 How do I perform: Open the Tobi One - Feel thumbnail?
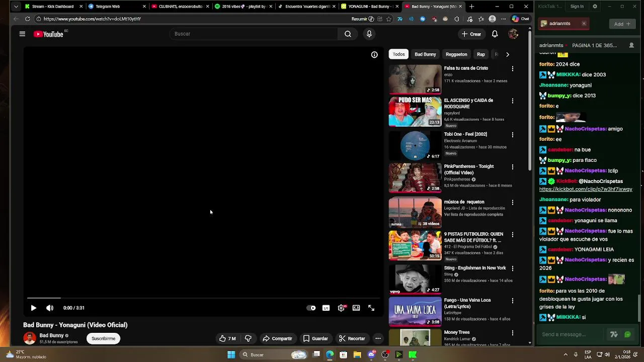coord(415,145)
